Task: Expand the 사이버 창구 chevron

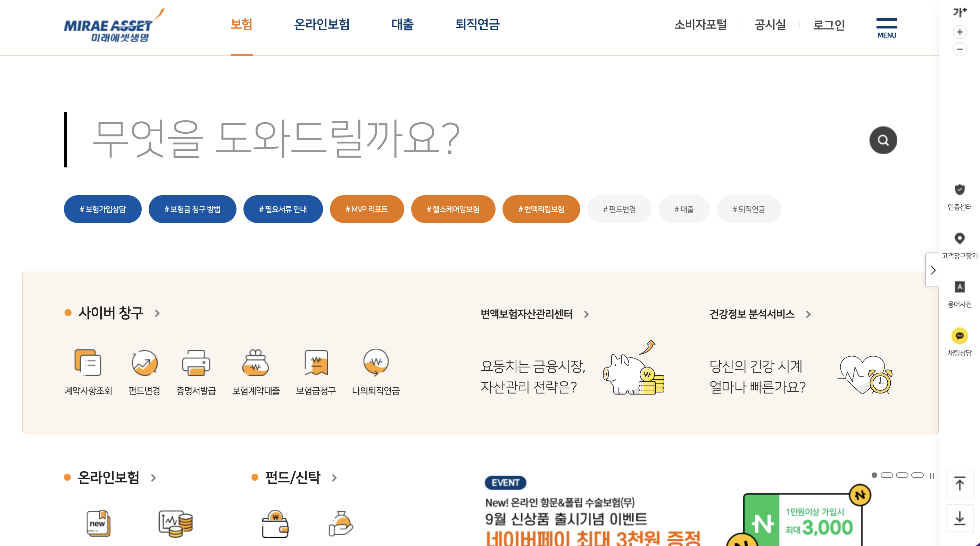Action: [x=157, y=314]
